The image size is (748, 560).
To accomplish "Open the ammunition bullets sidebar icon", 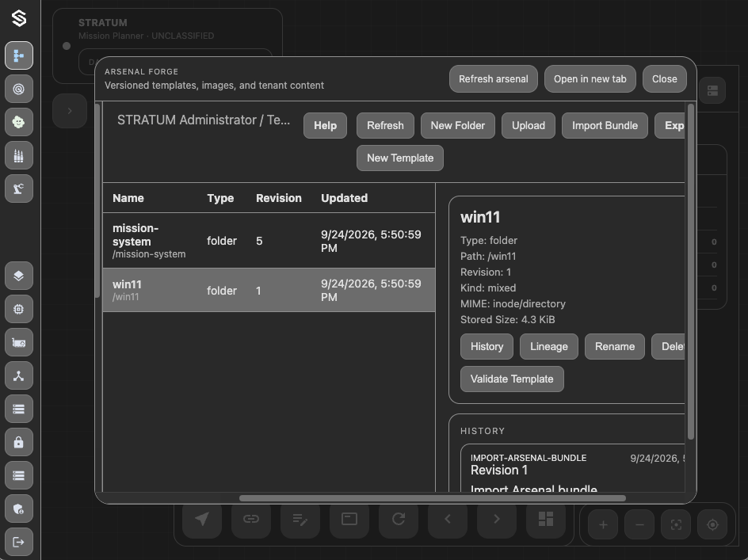I will point(18,155).
